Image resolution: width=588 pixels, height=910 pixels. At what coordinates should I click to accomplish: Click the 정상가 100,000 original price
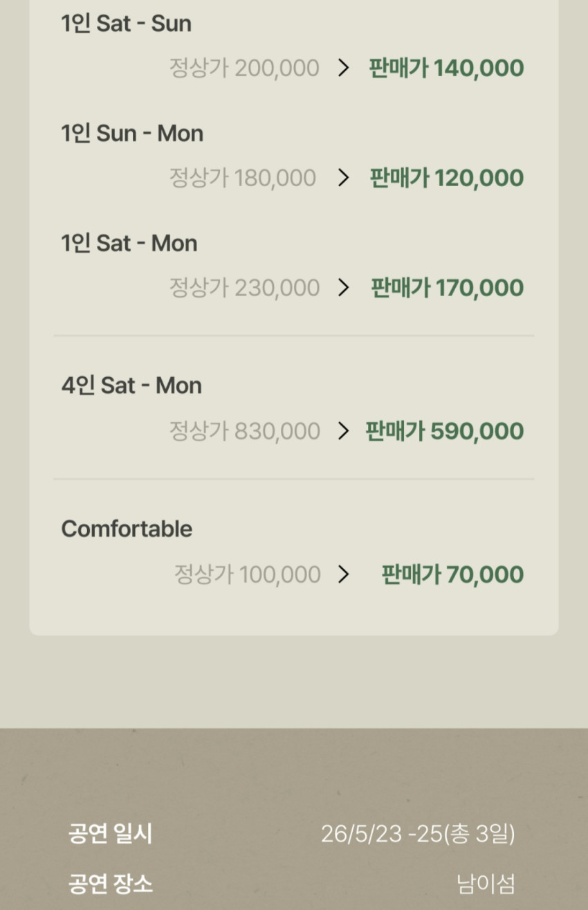click(x=247, y=574)
